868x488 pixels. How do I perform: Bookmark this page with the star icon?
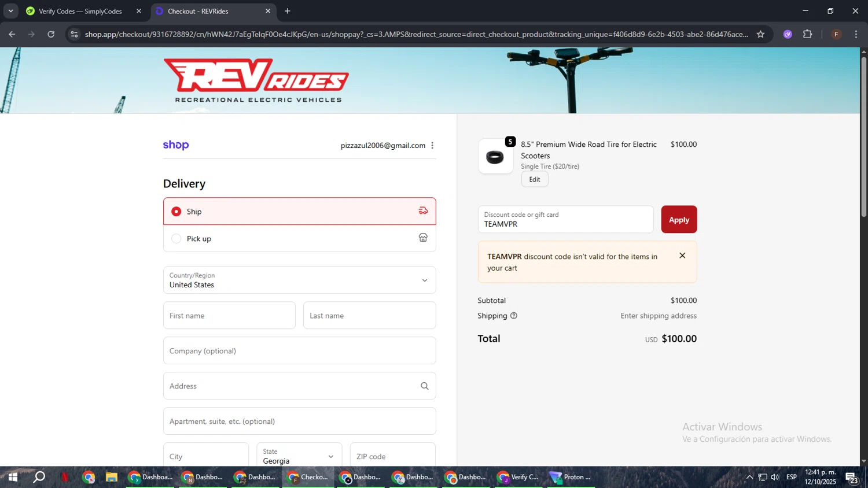click(x=760, y=34)
